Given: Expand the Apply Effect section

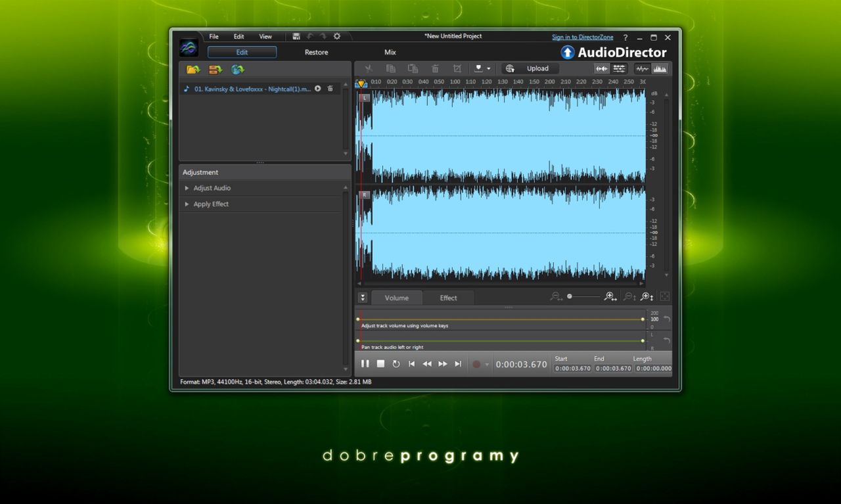Looking at the screenshot, I should point(187,204).
